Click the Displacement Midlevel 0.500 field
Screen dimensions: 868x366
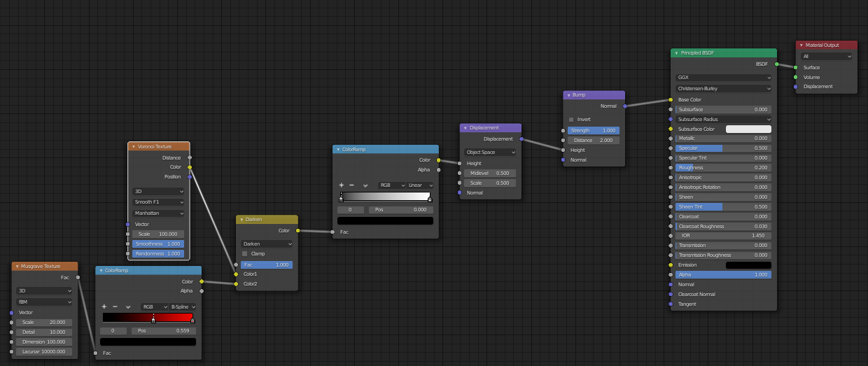click(x=491, y=173)
